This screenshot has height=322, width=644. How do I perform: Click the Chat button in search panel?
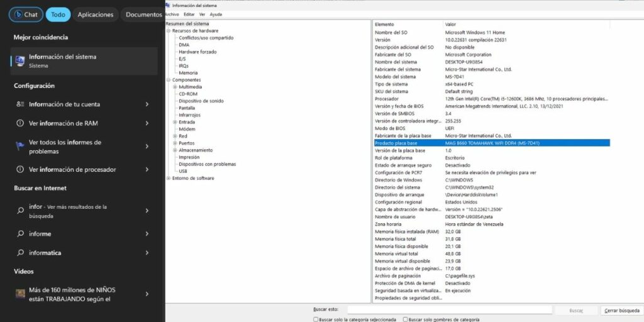coord(26,14)
